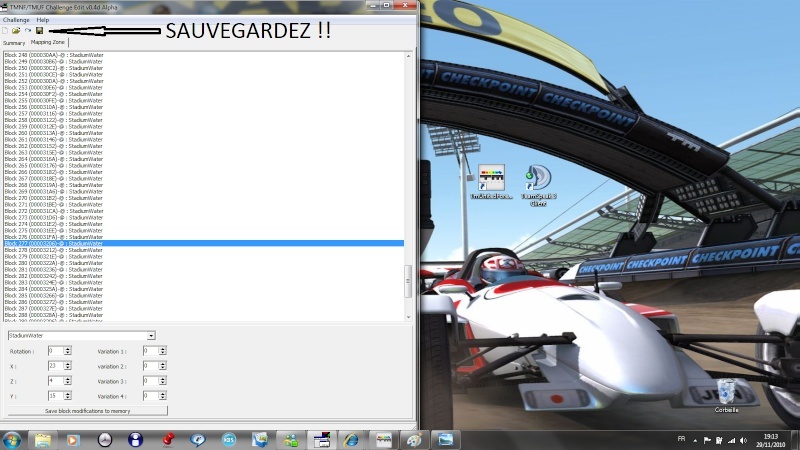The image size is (800, 450).
Task: Open the Windows Start menu
Action: [11, 440]
